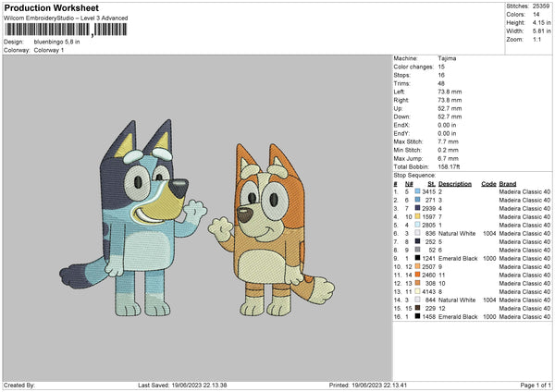Screen dimensions: 555x392
Task: Select the Zoom value '1:1'
Action: pos(536,39)
